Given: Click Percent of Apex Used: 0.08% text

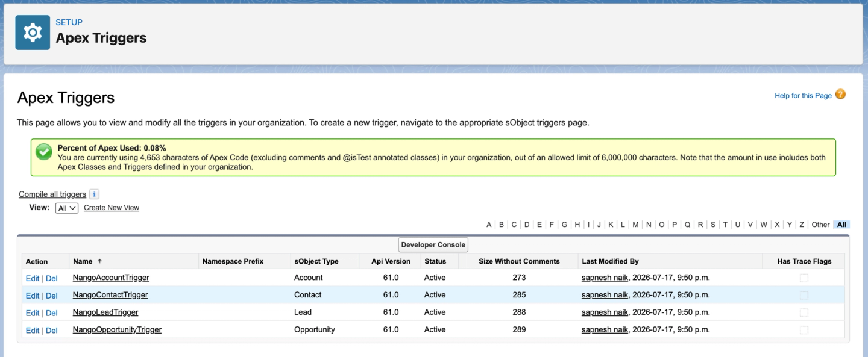Looking at the screenshot, I should click(112, 148).
